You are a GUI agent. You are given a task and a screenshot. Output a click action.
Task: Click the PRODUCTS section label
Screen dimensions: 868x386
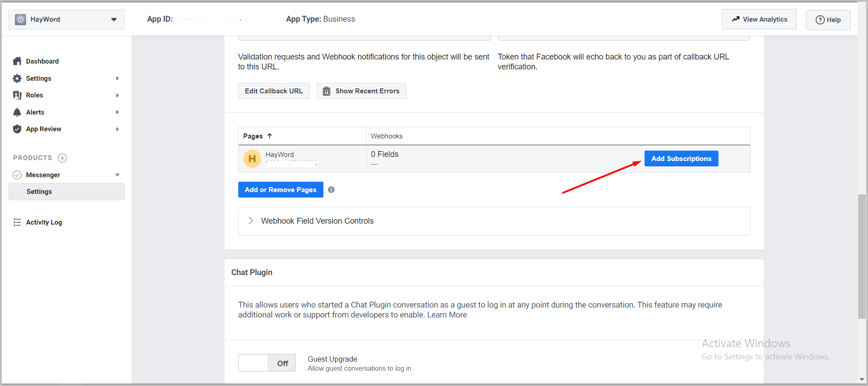tap(32, 158)
